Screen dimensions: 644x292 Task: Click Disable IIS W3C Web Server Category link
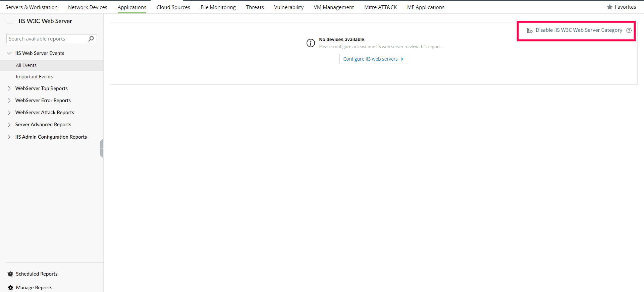point(579,30)
